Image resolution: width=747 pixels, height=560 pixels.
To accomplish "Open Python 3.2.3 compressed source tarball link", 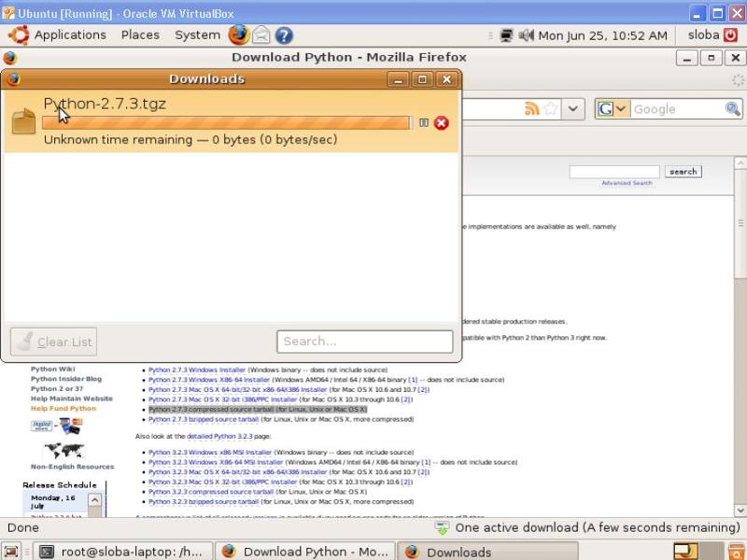I will pyautogui.click(x=211, y=492).
